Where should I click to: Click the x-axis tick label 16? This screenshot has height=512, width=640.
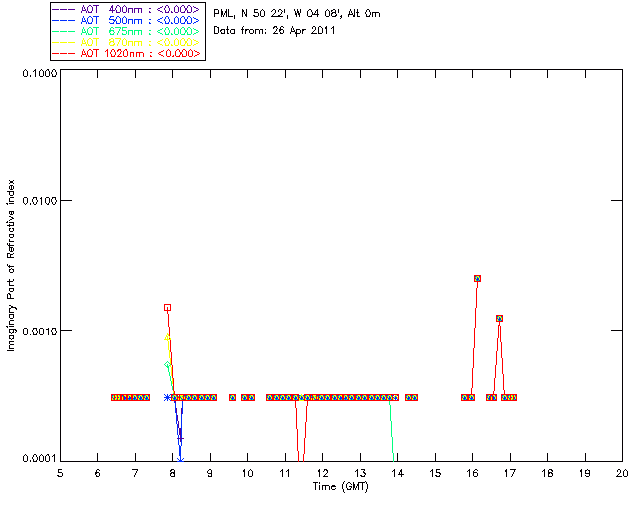tap(472, 474)
